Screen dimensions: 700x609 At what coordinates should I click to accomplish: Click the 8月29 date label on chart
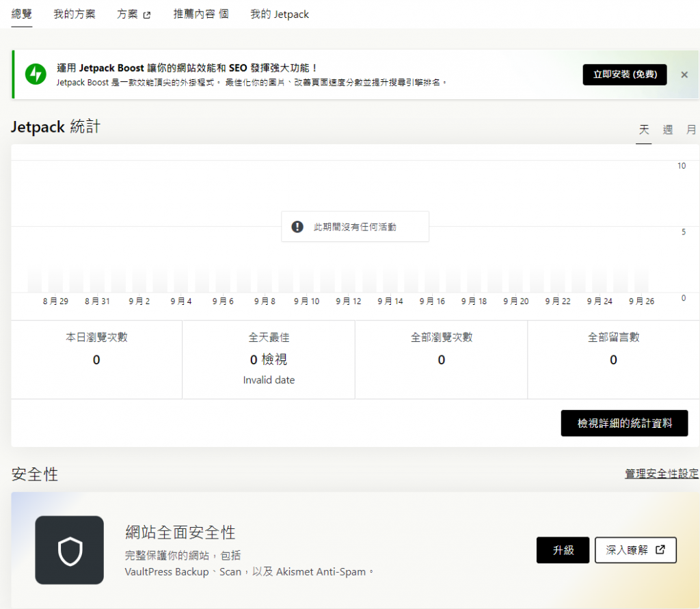(x=55, y=301)
